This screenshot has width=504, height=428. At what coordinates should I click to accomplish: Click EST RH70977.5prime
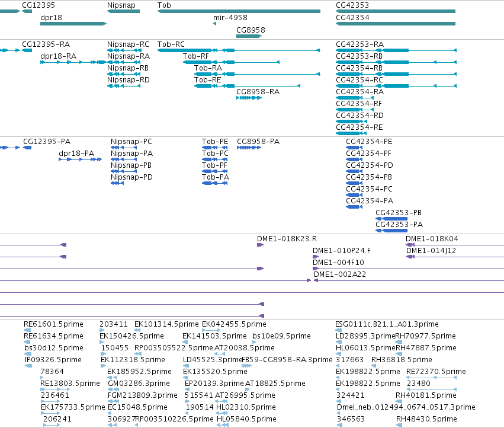coord(399,342)
